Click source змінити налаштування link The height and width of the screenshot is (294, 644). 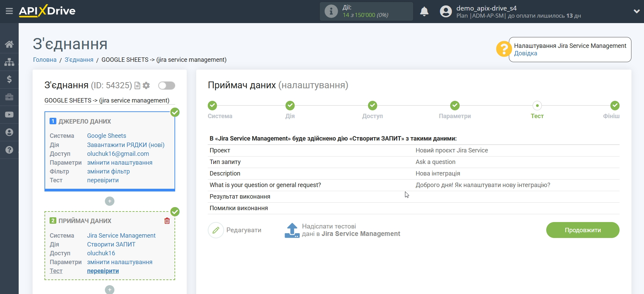pos(119,163)
